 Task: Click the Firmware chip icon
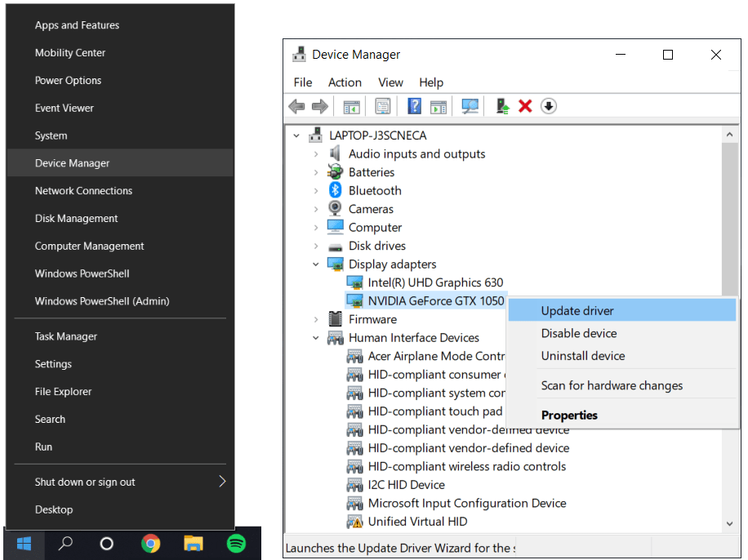335,318
